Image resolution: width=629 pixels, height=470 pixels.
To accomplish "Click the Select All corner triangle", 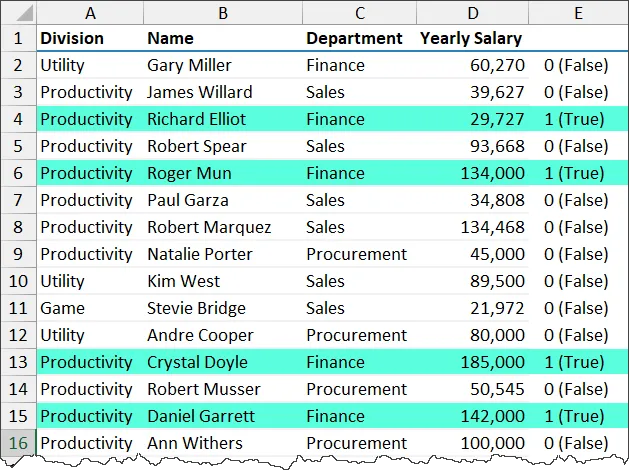I will (19, 13).
